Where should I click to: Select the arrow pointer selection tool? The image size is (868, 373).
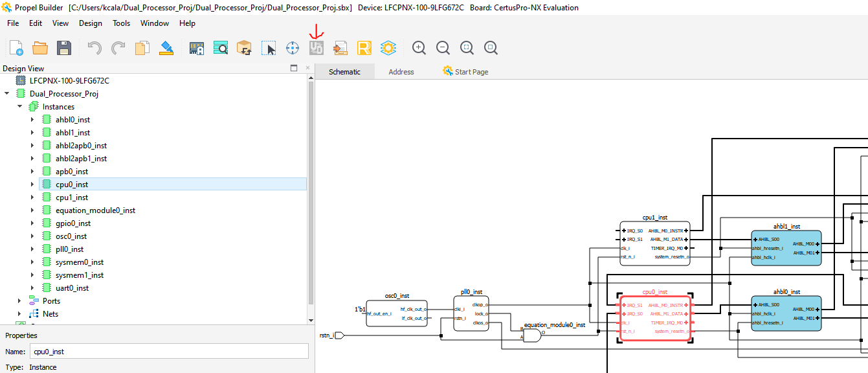[269, 48]
